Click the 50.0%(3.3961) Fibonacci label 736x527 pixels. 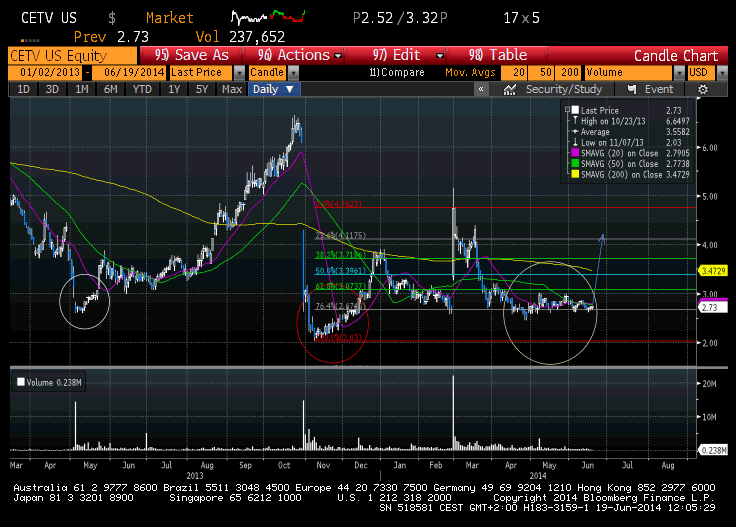click(340, 271)
